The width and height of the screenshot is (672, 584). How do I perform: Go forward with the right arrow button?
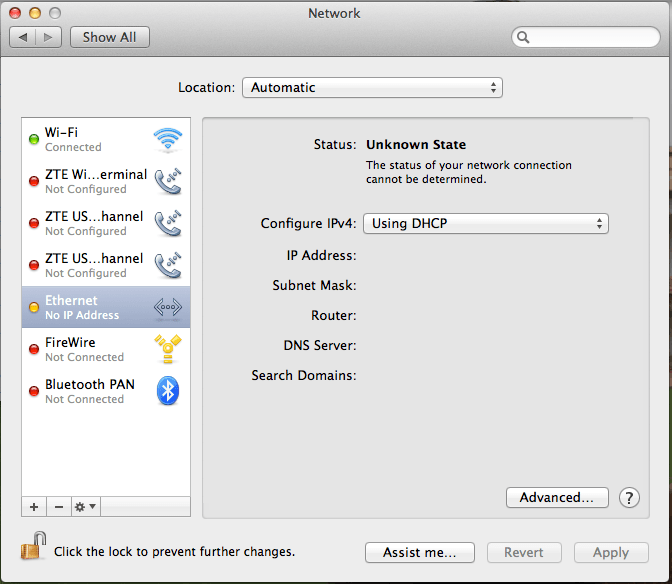pos(48,37)
